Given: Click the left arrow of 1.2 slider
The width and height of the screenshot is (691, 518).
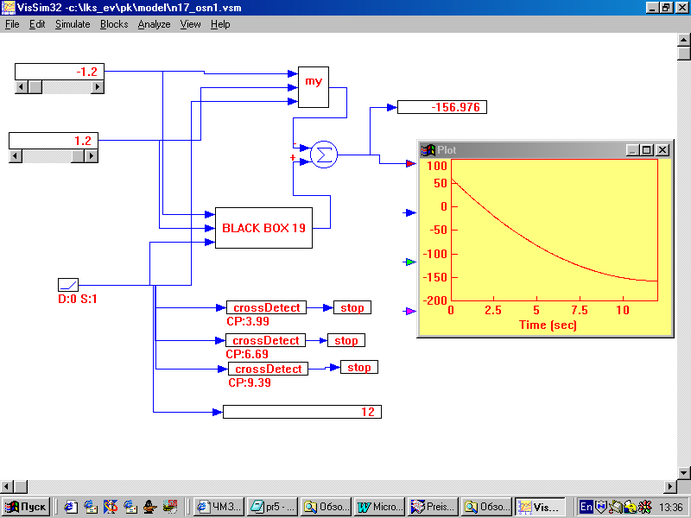Looking at the screenshot, I should pos(15,155).
